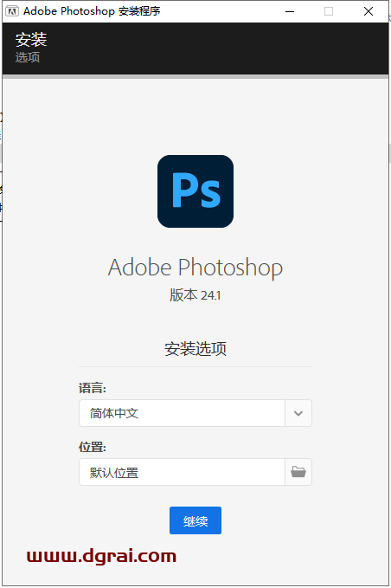Click the 简体中文 language field
Image resolution: width=391 pixels, height=588 pixels.
coord(182,413)
